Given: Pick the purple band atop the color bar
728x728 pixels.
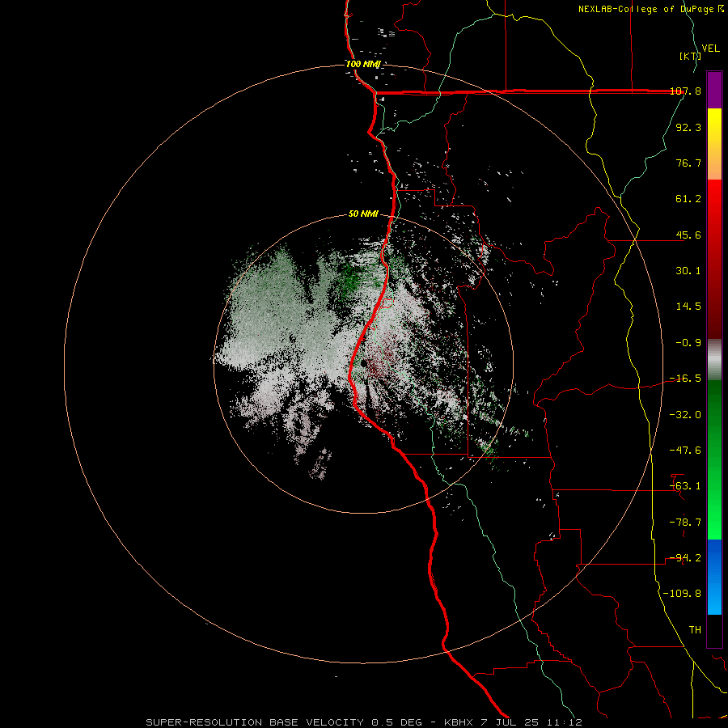Looking at the screenshot, I should [x=714, y=90].
